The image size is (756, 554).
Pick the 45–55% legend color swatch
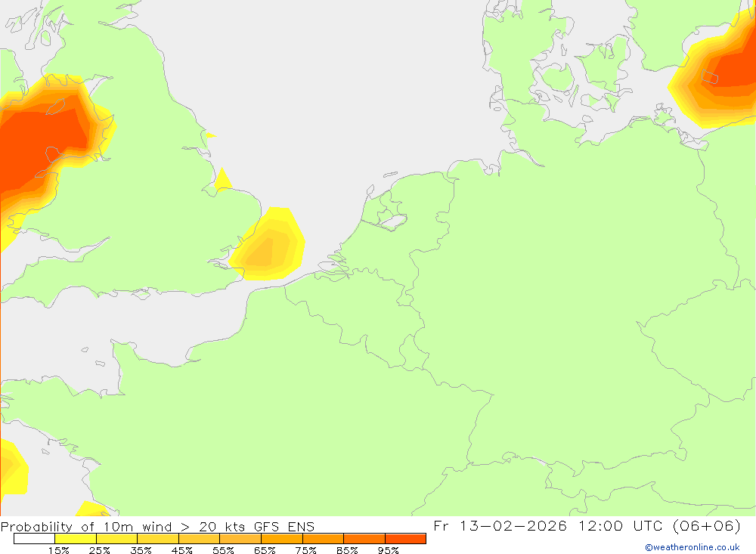tap(199, 539)
